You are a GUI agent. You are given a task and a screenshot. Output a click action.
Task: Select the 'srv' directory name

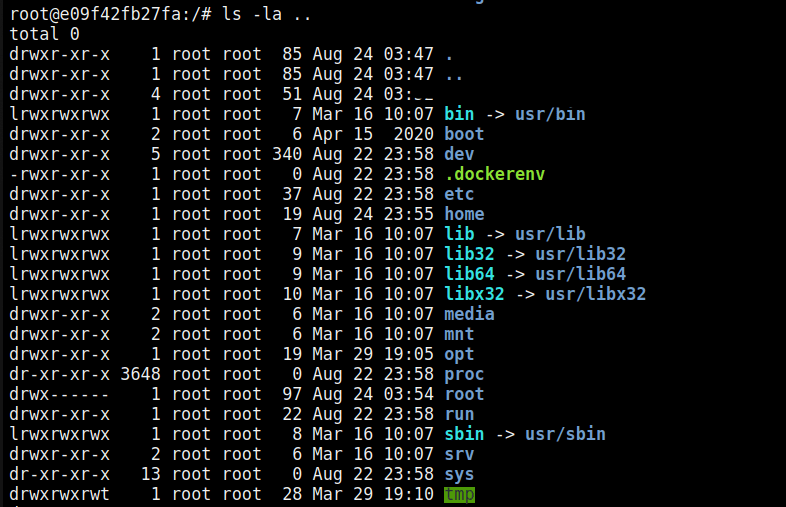(x=459, y=454)
